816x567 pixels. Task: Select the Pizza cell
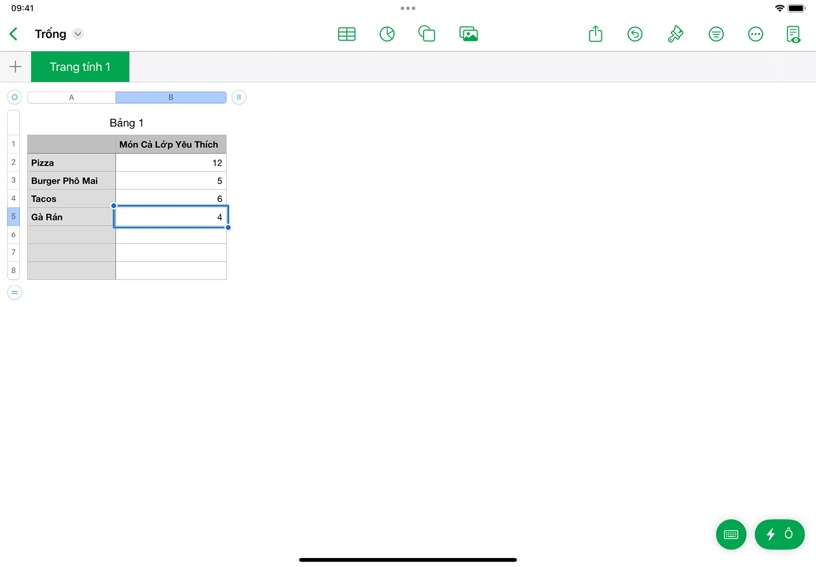pos(71,163)
